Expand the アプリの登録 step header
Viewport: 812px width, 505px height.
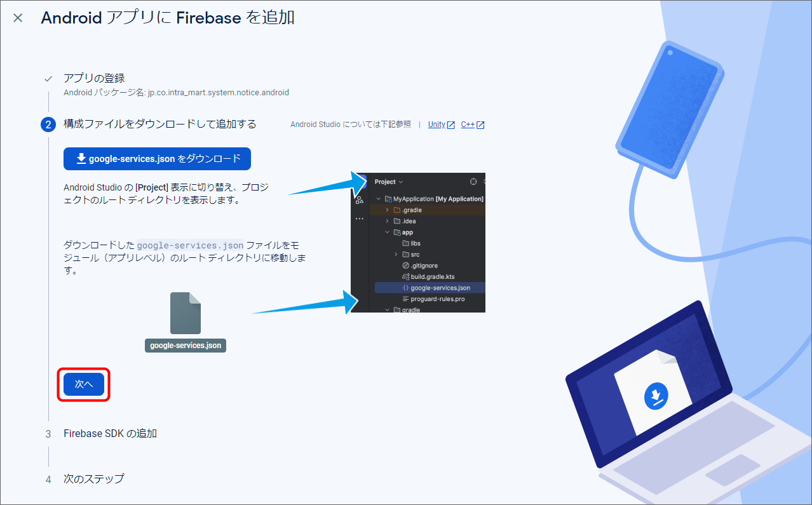pos(94,79)
